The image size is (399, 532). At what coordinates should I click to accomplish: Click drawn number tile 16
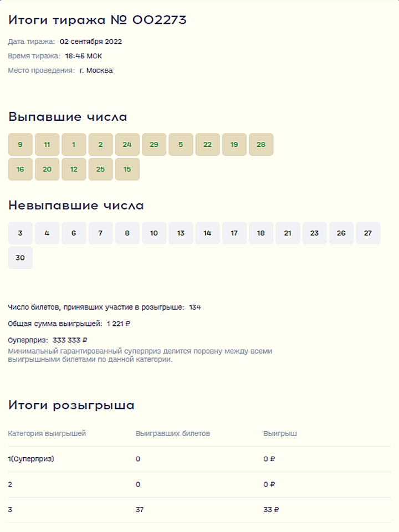coord(21,170)
